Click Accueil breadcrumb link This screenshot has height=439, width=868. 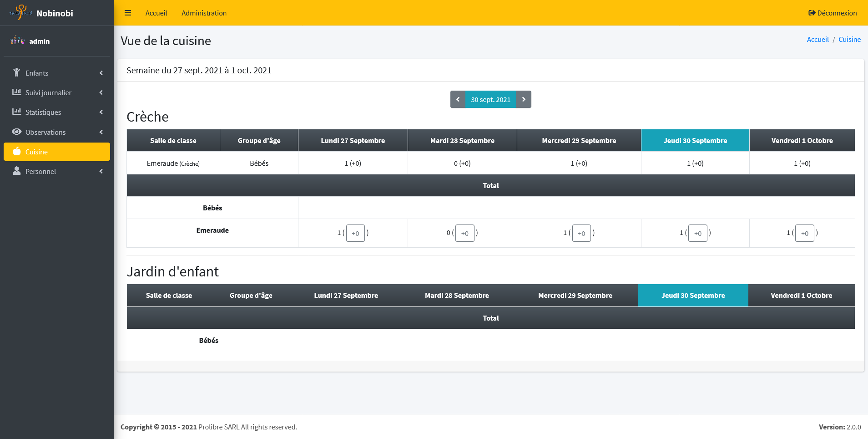point(818,40)
